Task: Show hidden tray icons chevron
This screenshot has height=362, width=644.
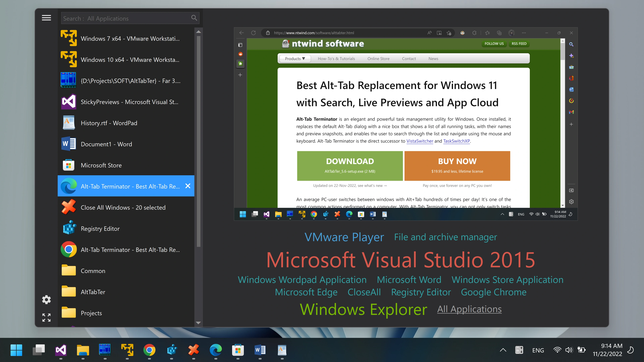Action: click(503, 350)
